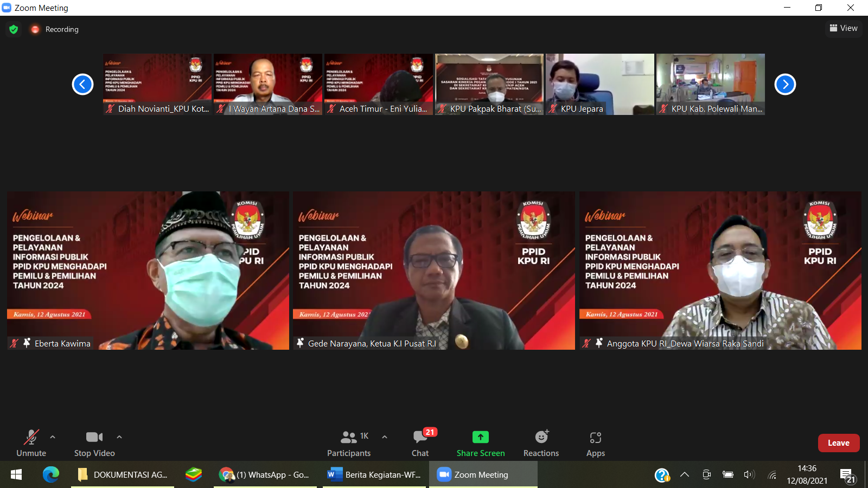The width and height of the screenshot is (868, 488).
Task: Select the KPU Jepara video thumbnail
Action: 599,84
